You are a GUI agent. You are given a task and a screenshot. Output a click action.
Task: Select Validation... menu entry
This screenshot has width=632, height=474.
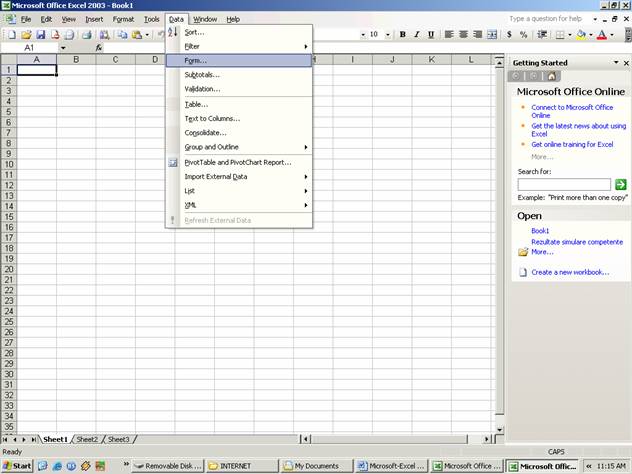239,89
